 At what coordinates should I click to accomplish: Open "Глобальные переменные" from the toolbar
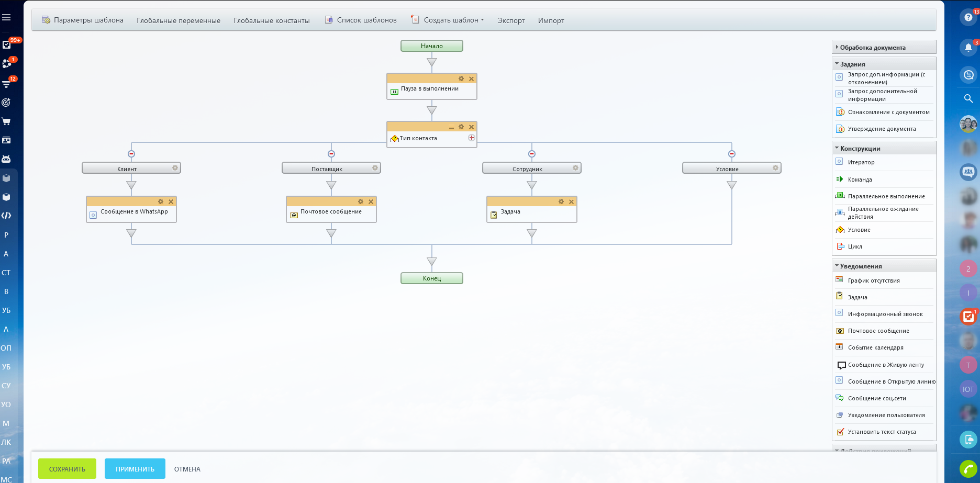point(179,20)
